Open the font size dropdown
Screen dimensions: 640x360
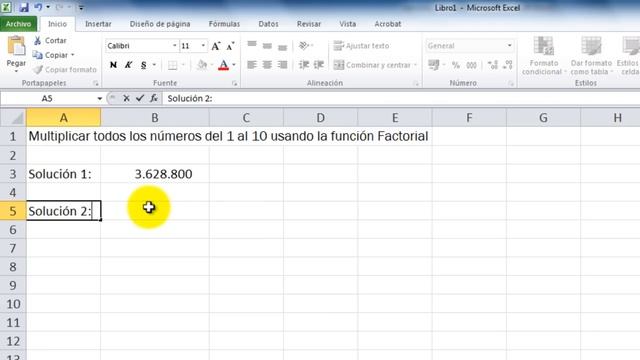pos(203,46)
